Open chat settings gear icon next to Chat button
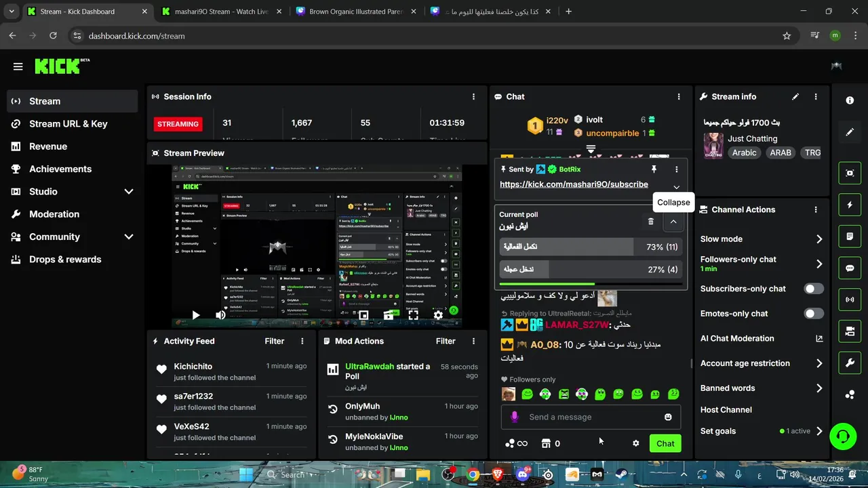 (x=635, y=444)
